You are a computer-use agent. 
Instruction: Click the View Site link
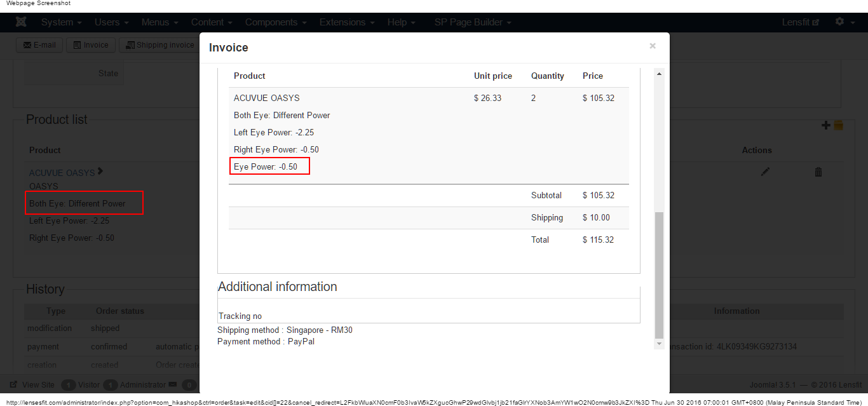[x=32, y=385]
